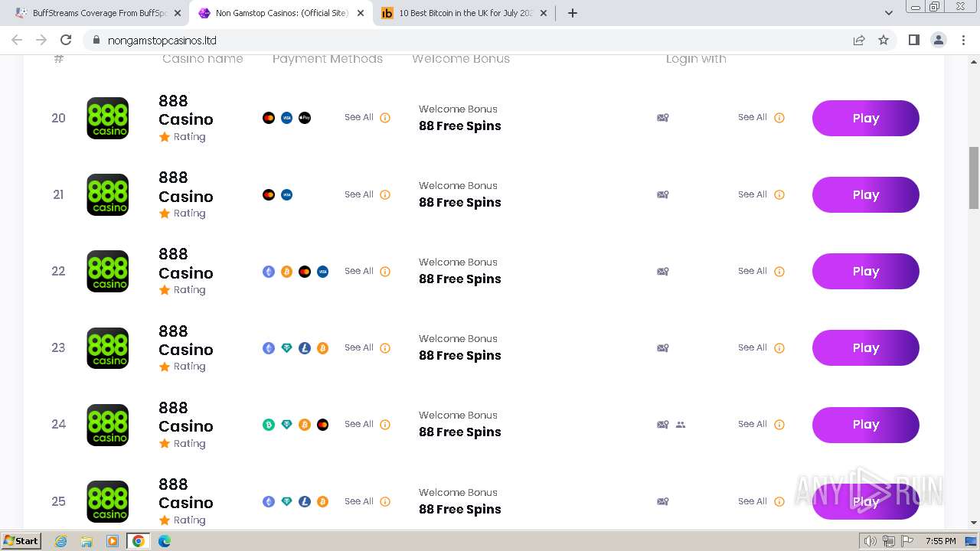Open Chrome profile menu
This screenshot has width=980, height=551.
pos(939,40)
